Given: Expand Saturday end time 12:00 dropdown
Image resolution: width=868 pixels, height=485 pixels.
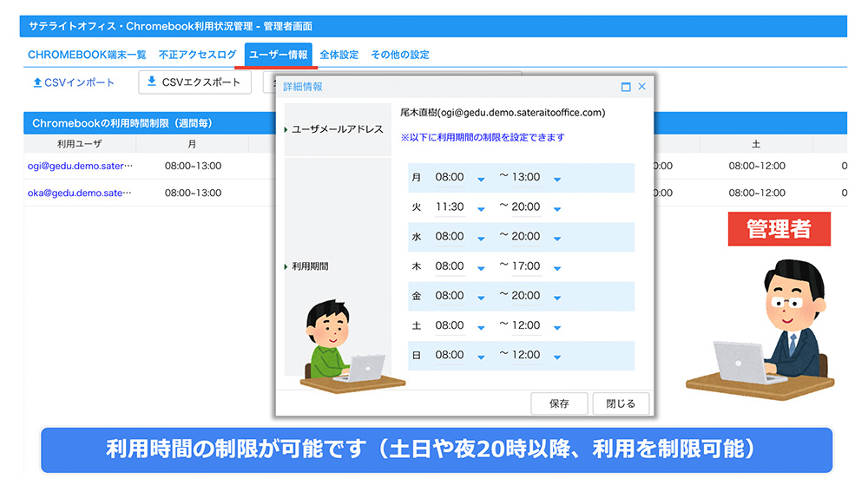Looking at the screenshot, I should click(557, 327).
